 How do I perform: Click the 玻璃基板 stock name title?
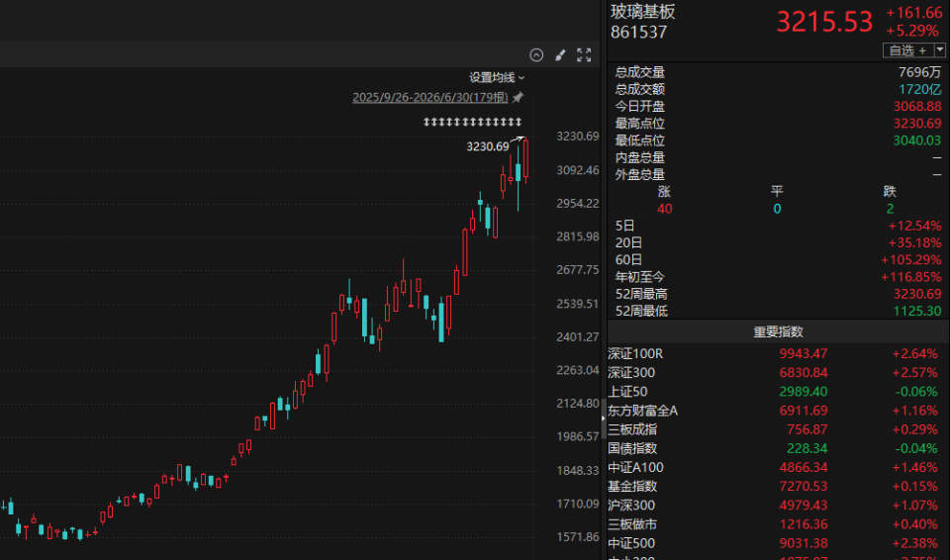click(x=642, y=12)
